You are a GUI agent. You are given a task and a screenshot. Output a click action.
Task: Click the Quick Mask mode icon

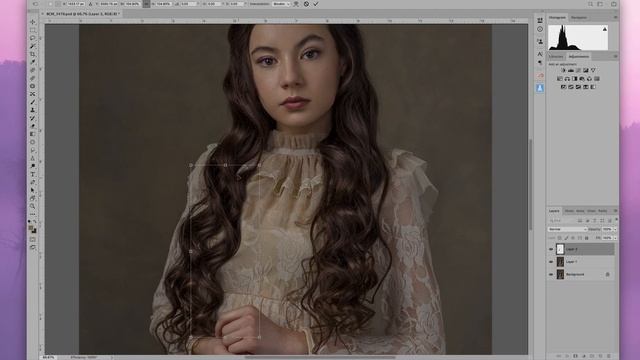33,240
